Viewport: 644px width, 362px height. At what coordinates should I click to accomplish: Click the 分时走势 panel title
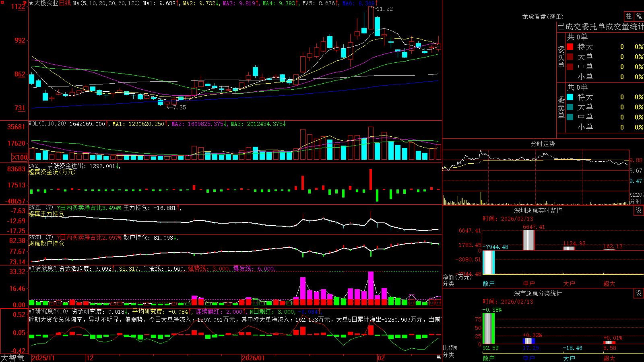pyautogui.click(x=543, y=144)
